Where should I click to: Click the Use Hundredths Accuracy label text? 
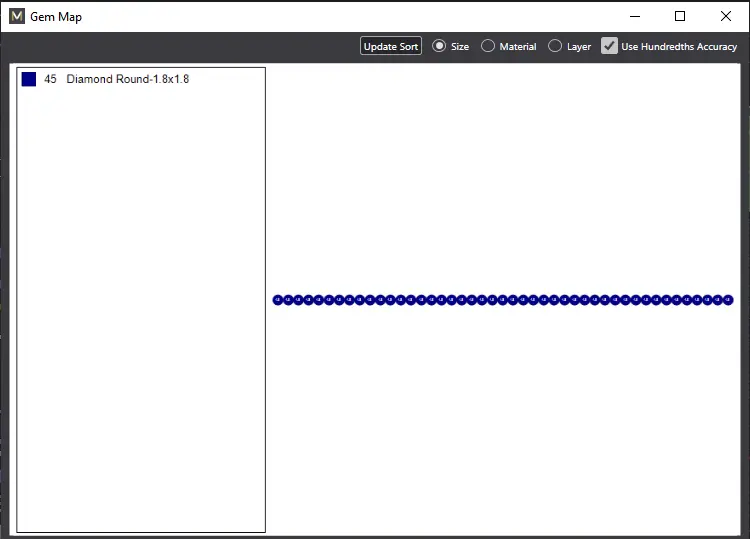coord(679,47)
